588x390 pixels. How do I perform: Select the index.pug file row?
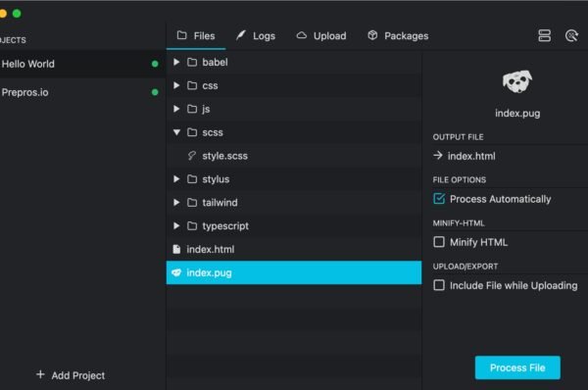(294, 272)
